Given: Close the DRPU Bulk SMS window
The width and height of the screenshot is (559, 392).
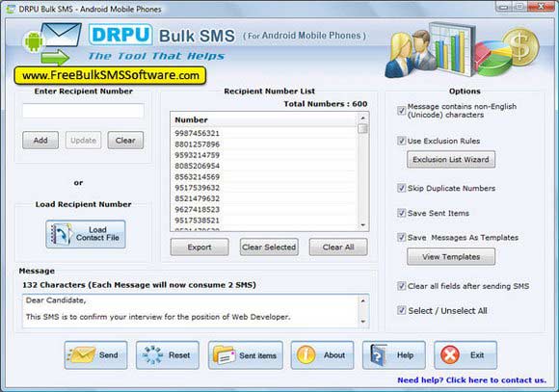Looking at the screenshot, I should point(541,7).
